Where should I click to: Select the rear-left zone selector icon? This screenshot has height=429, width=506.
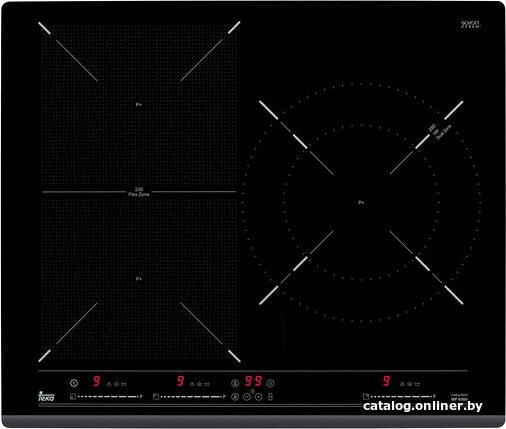(73, 396)
